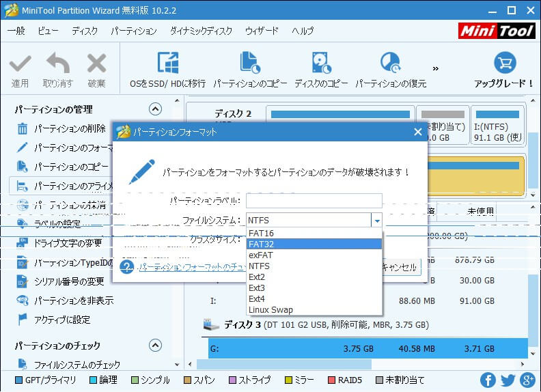541x392 pixels.
Task: Select Check File System (ファイルシステムのチェック) item
Action: click(68, 365)
